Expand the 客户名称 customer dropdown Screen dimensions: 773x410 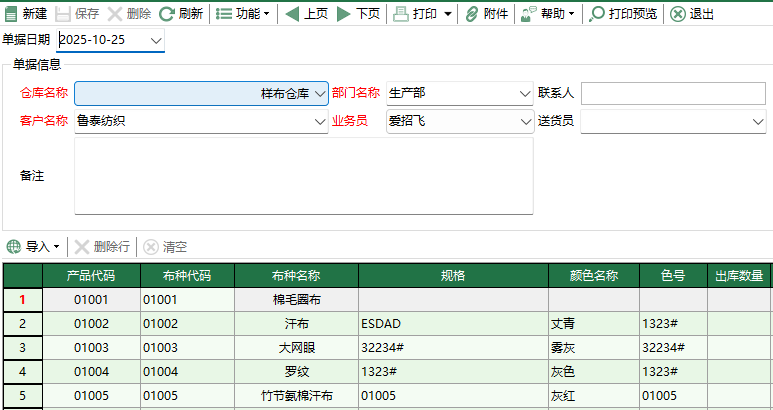(x=320, y=121)
